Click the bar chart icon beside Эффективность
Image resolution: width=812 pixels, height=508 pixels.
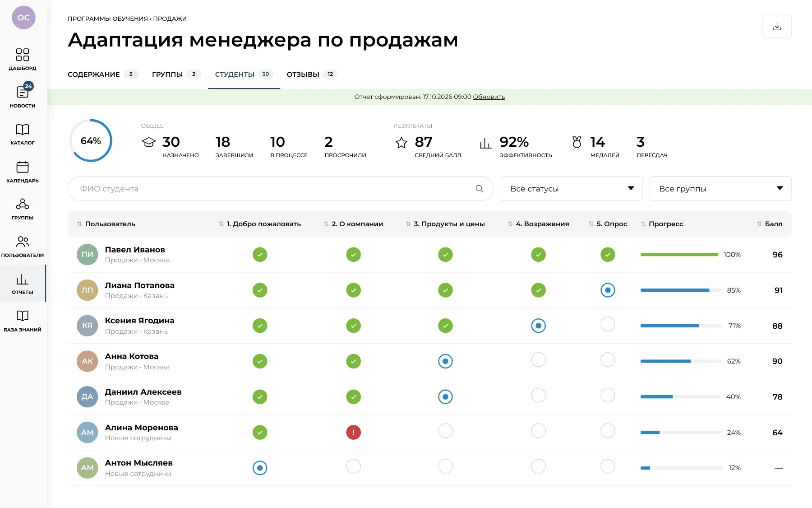(485, 143)
